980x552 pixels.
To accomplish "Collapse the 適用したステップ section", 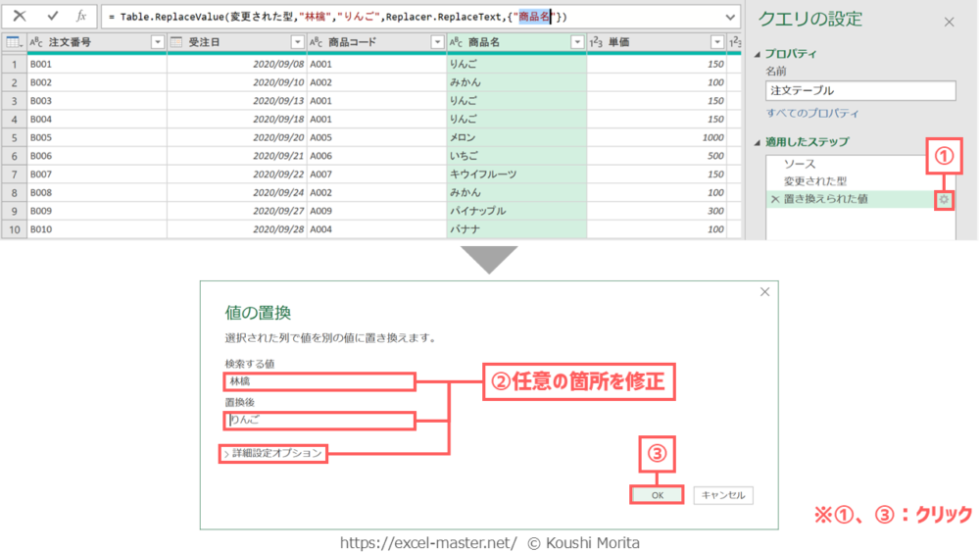I will coord(761,142).
